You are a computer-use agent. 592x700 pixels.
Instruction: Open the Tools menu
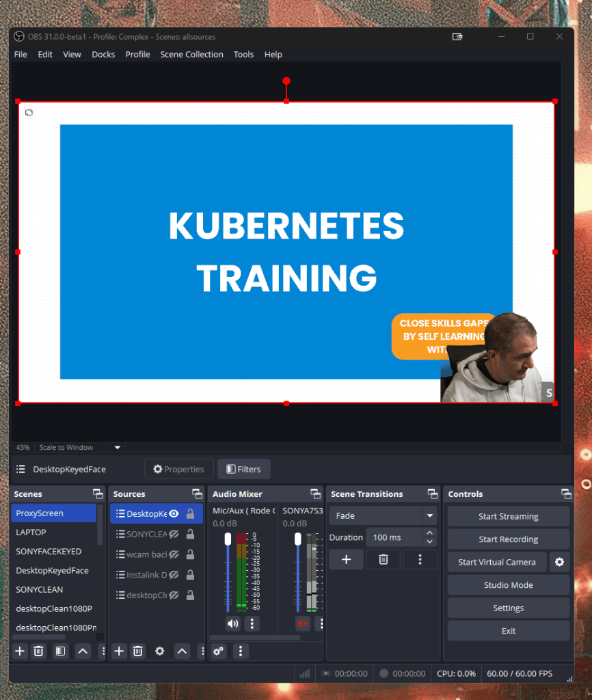(x=243, y=55)
